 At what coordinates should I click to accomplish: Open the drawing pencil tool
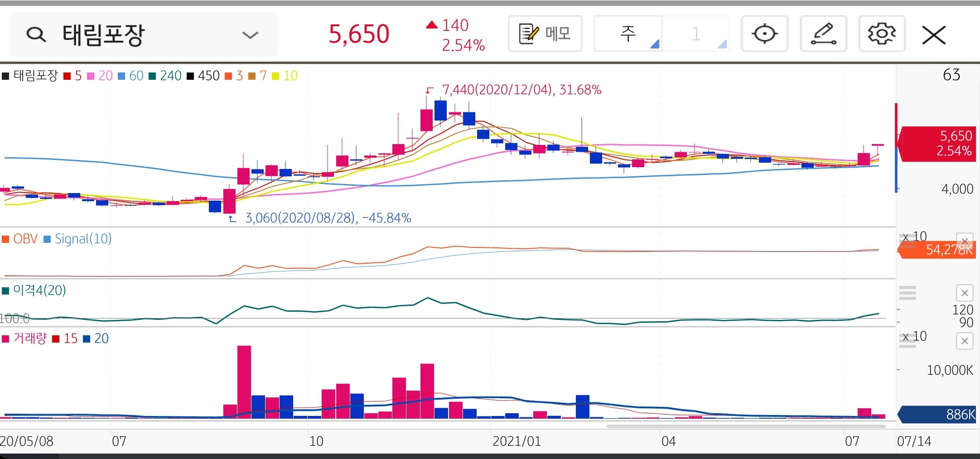pyautogui.click(x=823, y=34)
